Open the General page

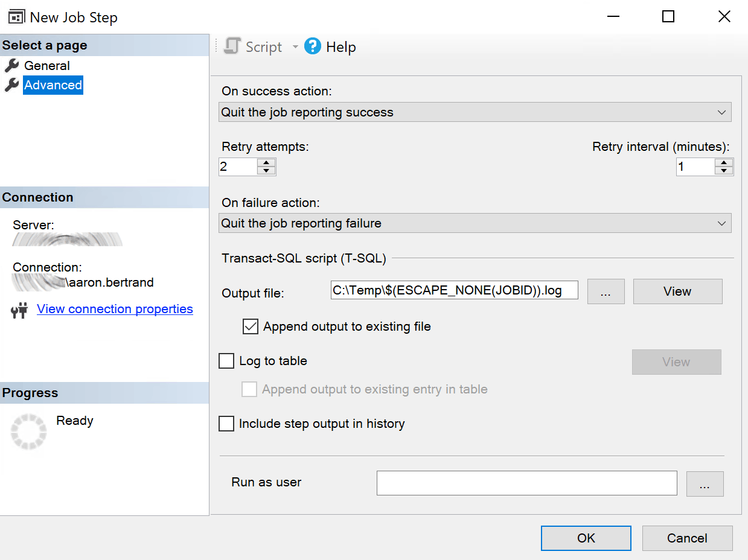coord(47,66)
